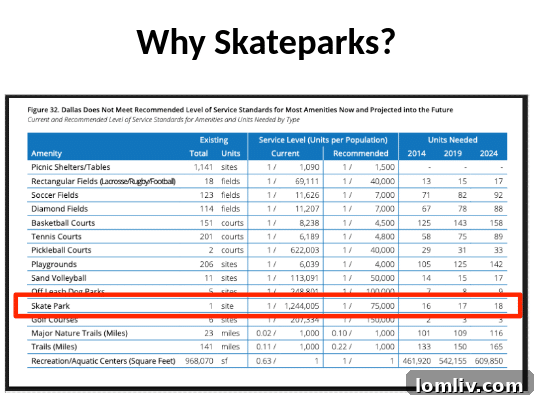Select the 'Existing' header label
The height and width of the screenshot is (399, 534).
[x=214, y=140]
